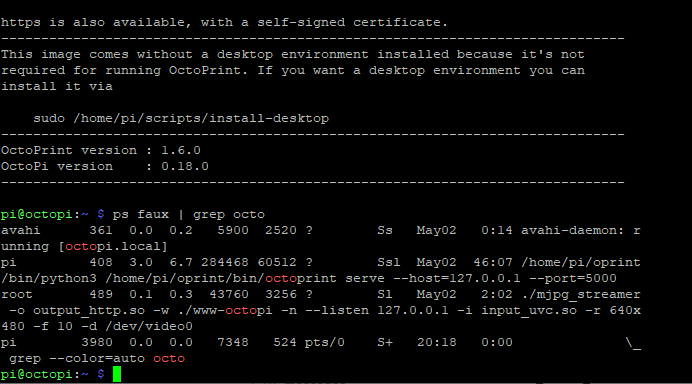
Task: Click 'input_uvc.so' text
Action: click(x=529, y=311)
